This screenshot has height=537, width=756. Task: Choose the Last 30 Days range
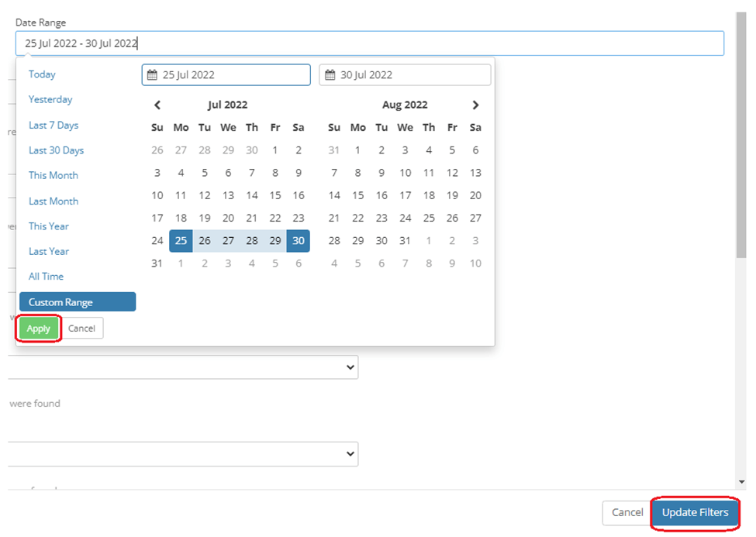pyautogui.click(x=56, y=150)
